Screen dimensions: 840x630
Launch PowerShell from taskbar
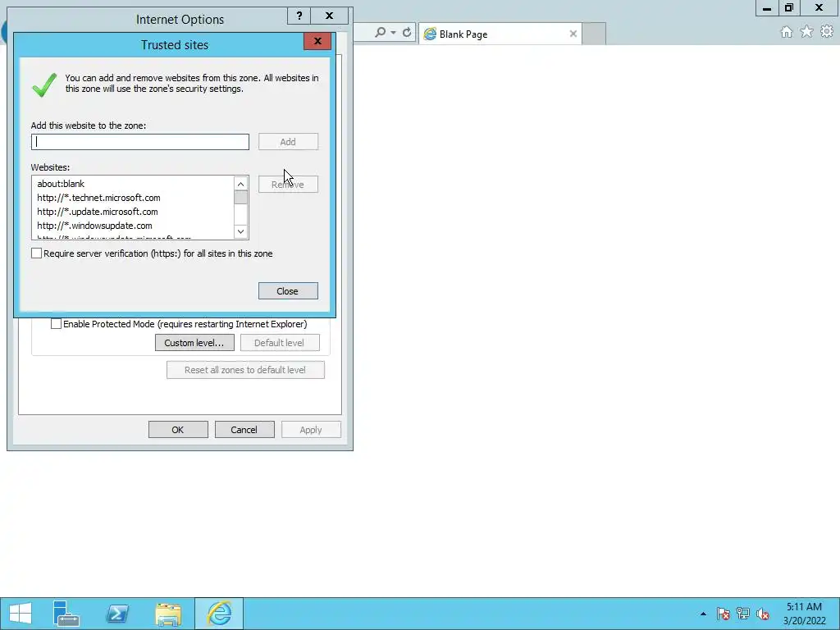(117, 614)
